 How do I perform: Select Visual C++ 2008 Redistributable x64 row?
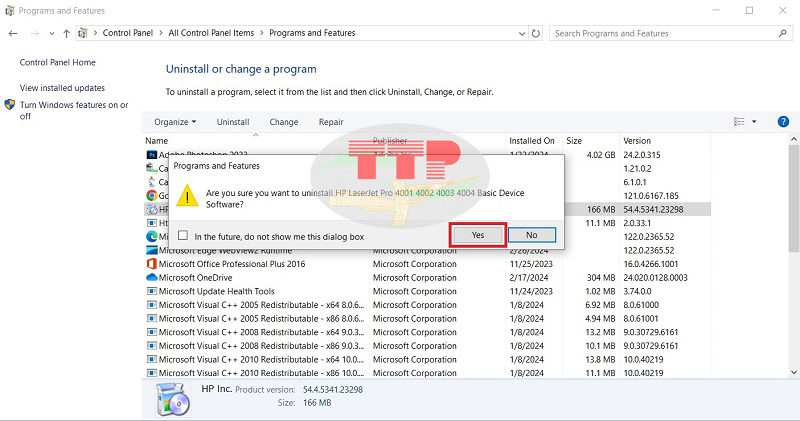[427, 332]
